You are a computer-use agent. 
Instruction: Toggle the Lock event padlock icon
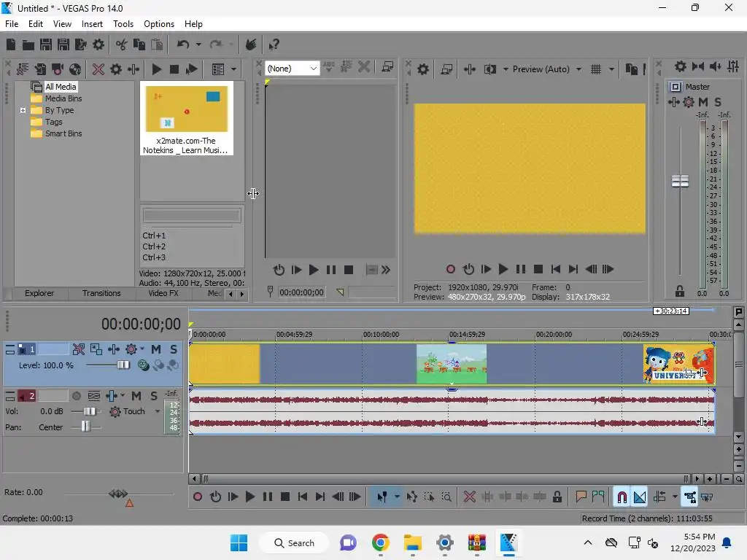557,497
